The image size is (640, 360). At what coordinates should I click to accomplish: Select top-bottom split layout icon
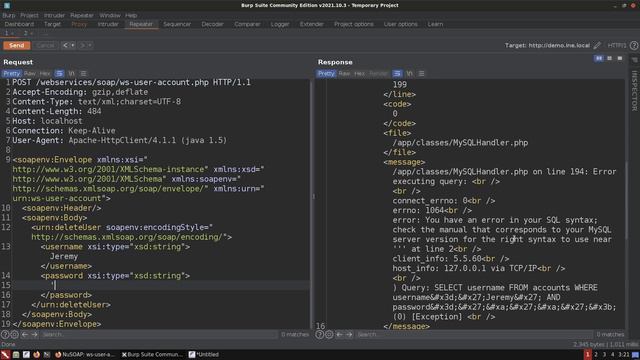coord(610,59)
